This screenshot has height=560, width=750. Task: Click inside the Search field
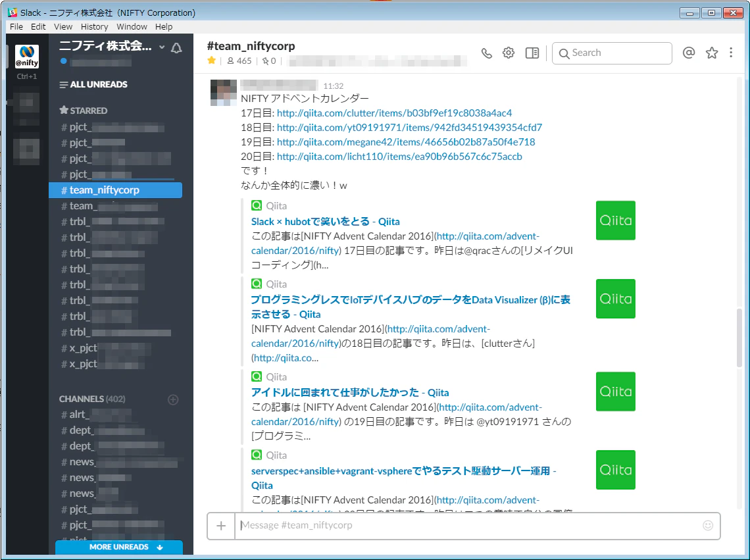point(612,53)
